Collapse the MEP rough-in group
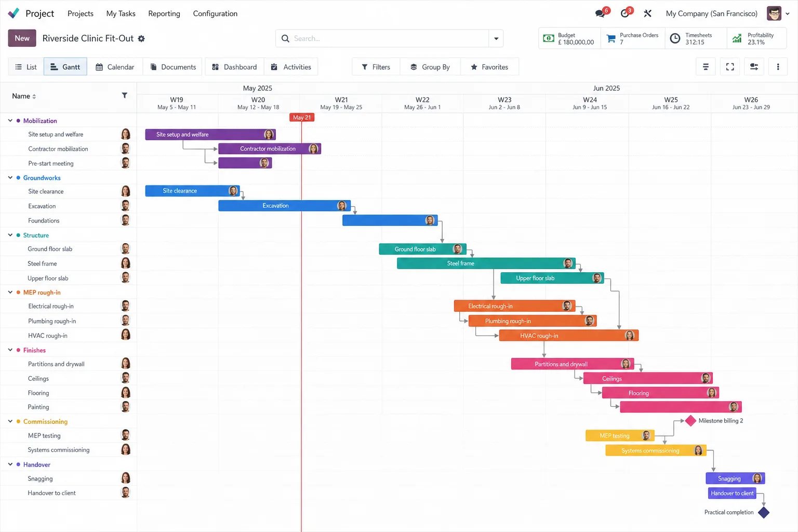 pos(10,292)
